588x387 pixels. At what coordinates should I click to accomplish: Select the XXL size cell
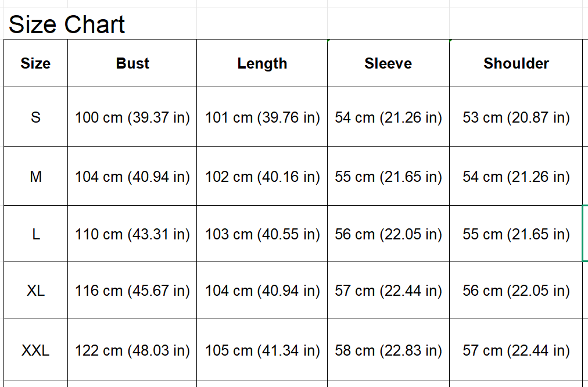[35, 350]
